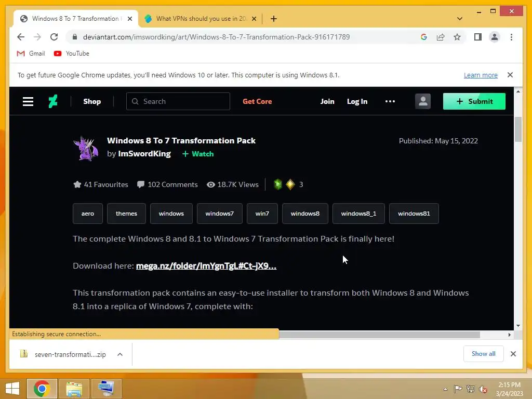Image resolution: width=532 pixels, height=399 pixels.
Task: Click the Chrome taskbar icon
Action: click(42, 389)
